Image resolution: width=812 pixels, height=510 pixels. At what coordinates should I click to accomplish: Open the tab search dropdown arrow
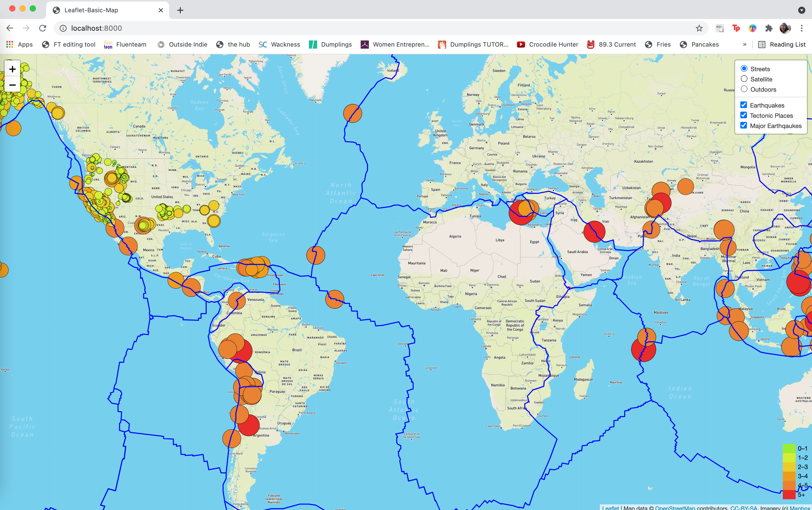(802, 10)
